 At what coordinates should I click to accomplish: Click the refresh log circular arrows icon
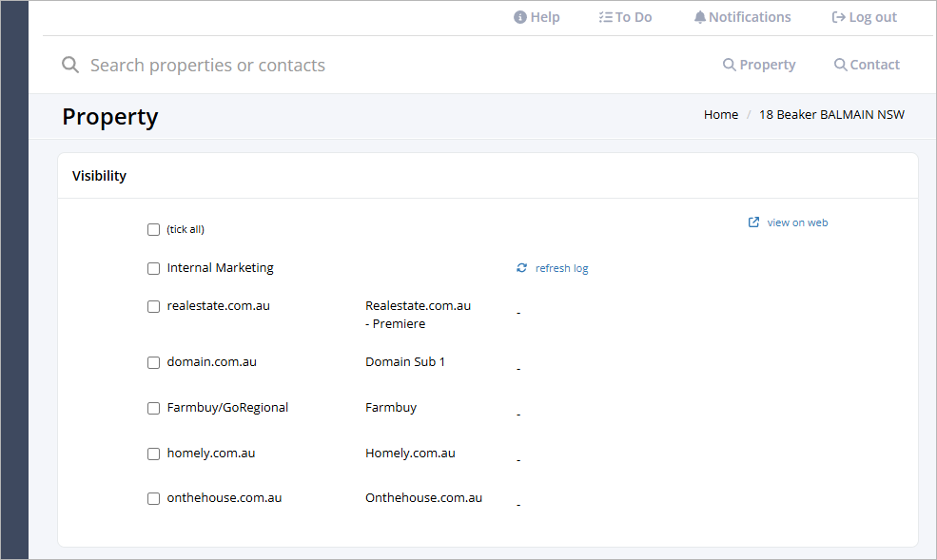(x=521, y=268)
